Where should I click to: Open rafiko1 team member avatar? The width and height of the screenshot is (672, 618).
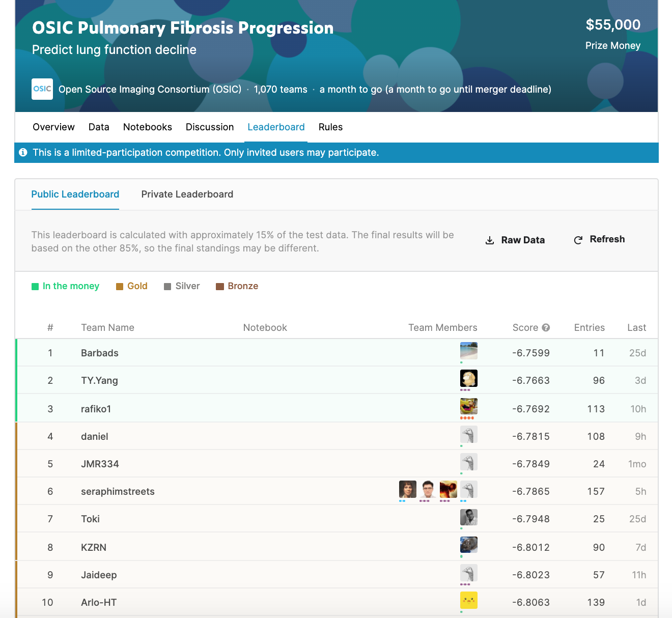tap(469, 407)
